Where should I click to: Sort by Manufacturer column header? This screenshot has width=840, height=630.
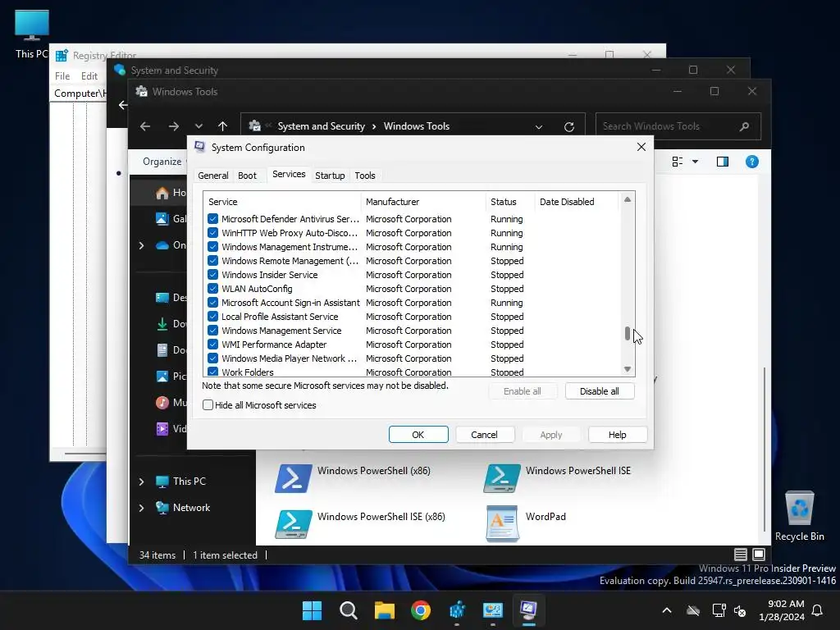click(x=423, y=202)
